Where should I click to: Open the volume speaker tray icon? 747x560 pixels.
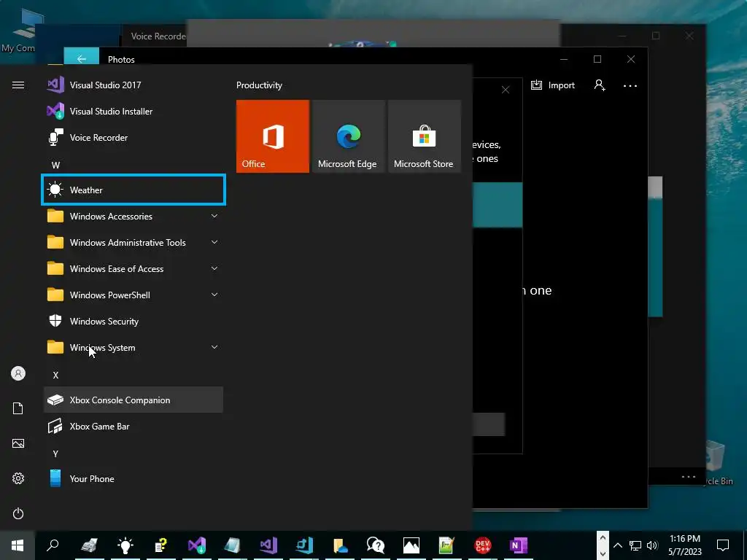pos(652,545)
